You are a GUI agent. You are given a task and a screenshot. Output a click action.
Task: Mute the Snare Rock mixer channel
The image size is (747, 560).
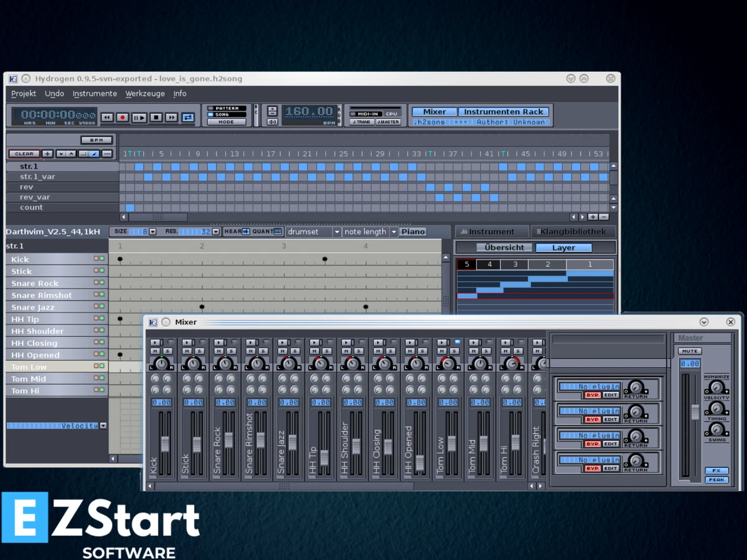[218, 352]
